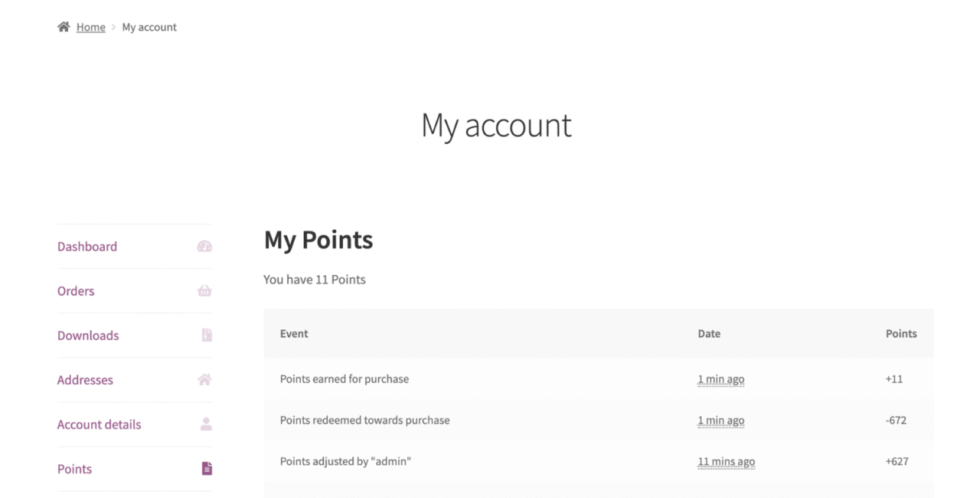Image resolution: width=980 pixels, height=498 pixels.
Task: Click the "Points earned for purchase" event
Action: 344,378
